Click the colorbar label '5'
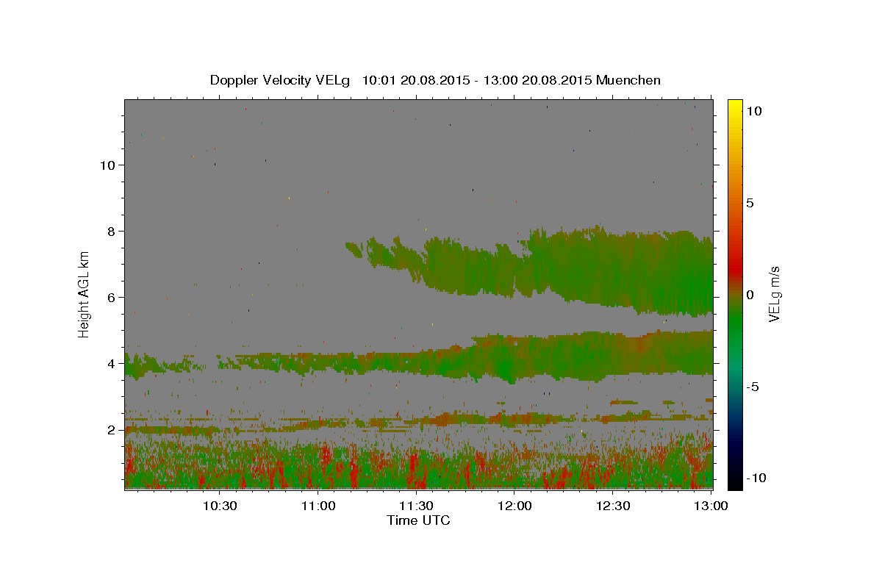This screenshot has height=588, width=882. pos(750,203)
